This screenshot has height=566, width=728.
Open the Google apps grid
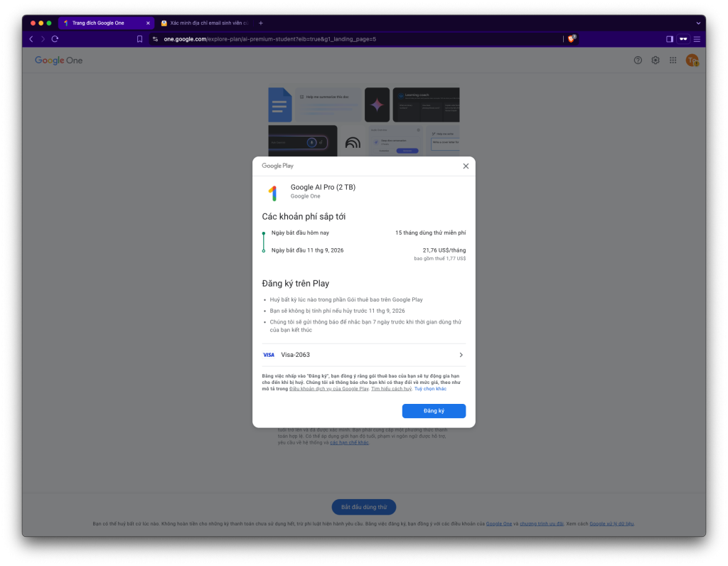[673, 60]
